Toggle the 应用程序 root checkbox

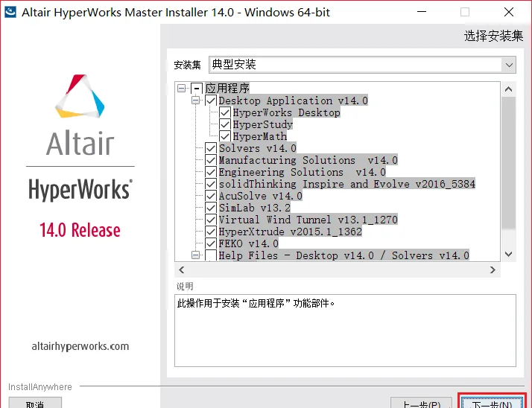tap(197, 89)
